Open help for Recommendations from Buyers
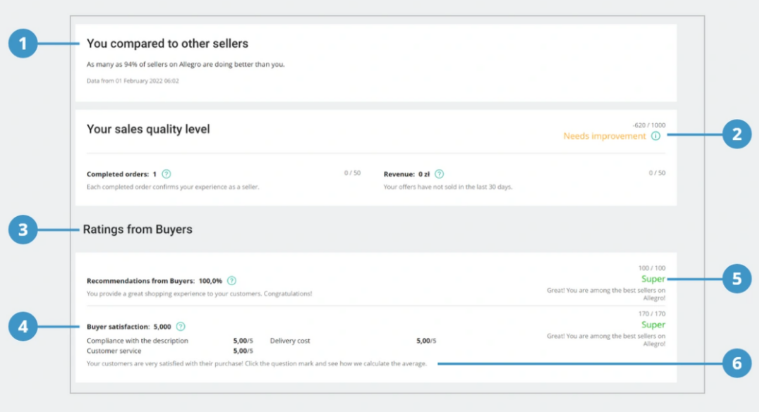The height and width of the screenshot is (412, 759). tap(231, 281)
